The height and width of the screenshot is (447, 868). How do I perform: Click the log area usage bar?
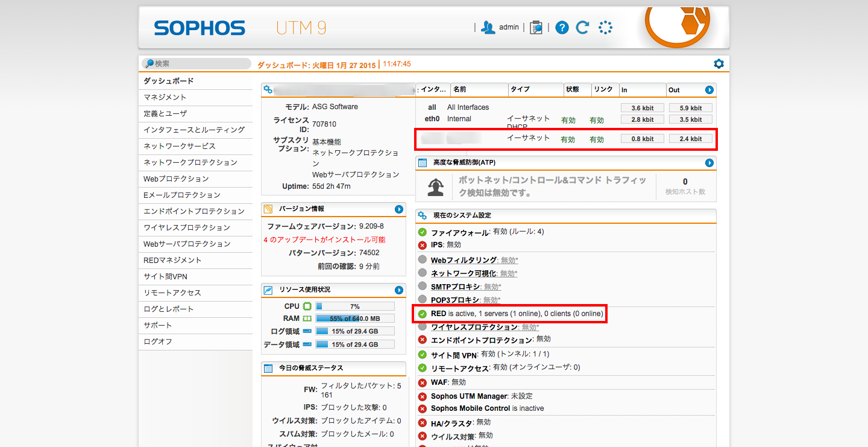(355, 331)
